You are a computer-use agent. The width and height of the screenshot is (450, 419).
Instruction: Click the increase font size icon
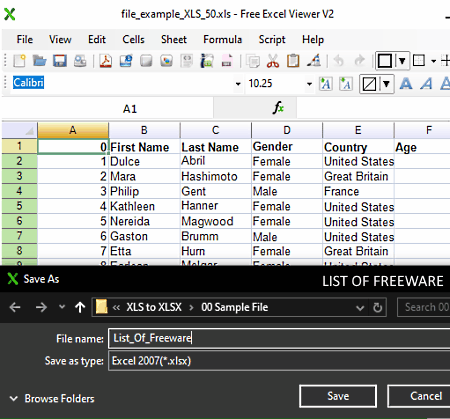click(x=325, y=84)
